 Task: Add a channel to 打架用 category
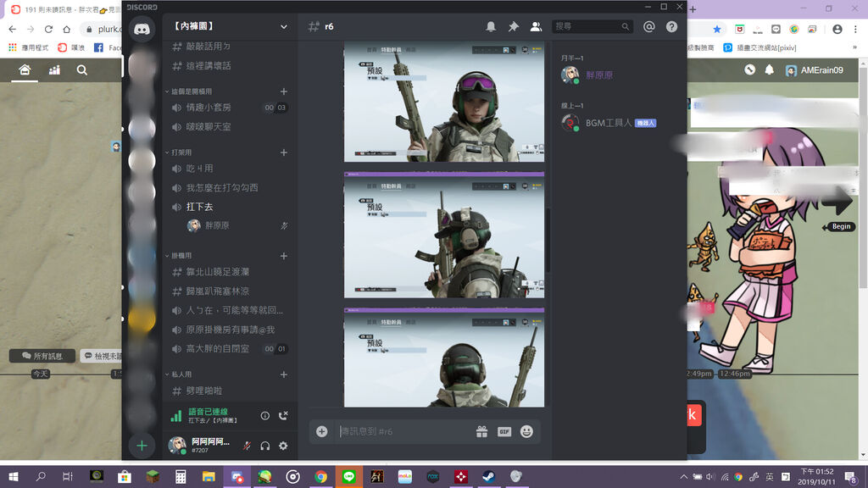[283, 152]
